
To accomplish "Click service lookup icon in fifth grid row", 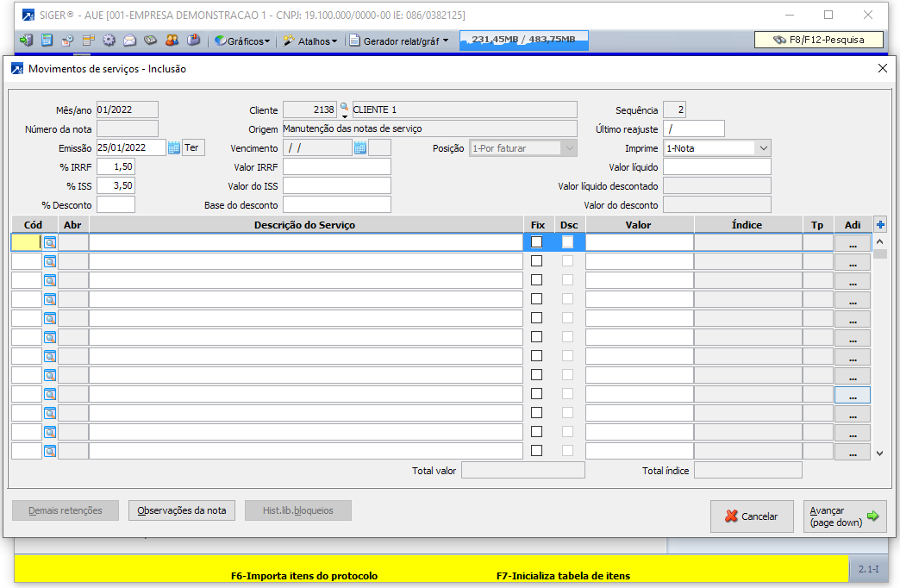I will (x=50, y=319).
